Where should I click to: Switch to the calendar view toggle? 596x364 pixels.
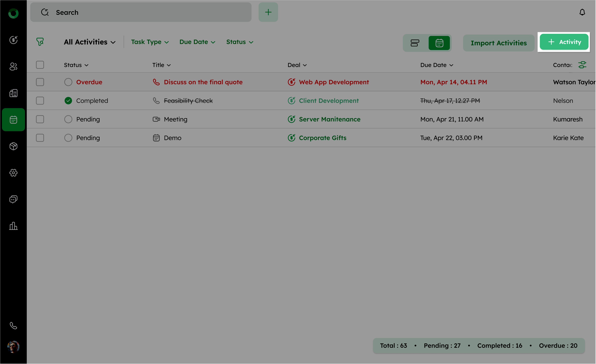point(439,43)
